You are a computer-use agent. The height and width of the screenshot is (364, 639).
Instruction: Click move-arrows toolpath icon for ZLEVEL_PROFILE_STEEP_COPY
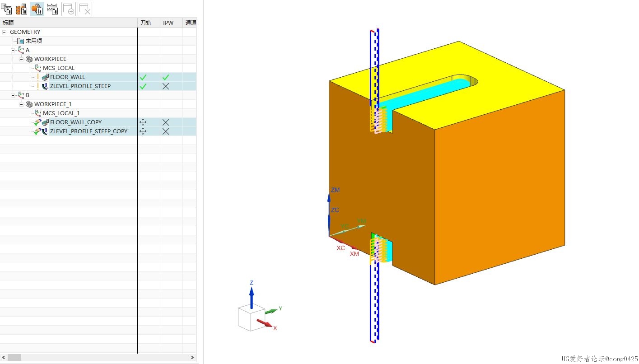(143, 131)
